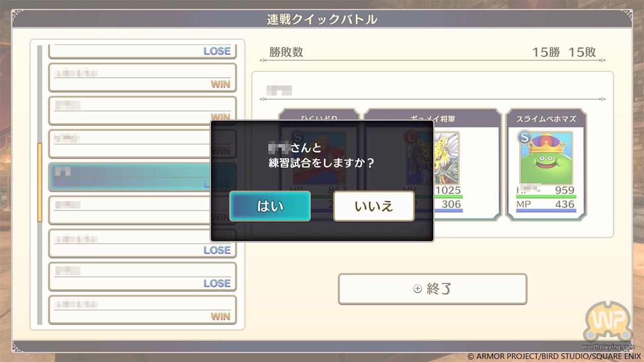The width and height of the screenshot is (644, 362).
Task: Click the blue MP bar showing 436
Action: [546, 211]
